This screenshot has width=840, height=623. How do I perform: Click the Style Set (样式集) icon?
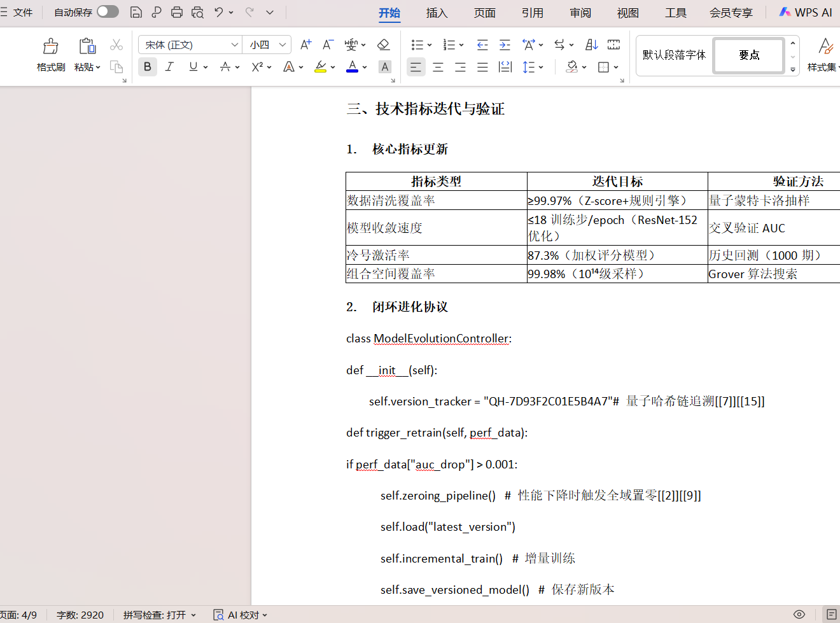[825, 46]
